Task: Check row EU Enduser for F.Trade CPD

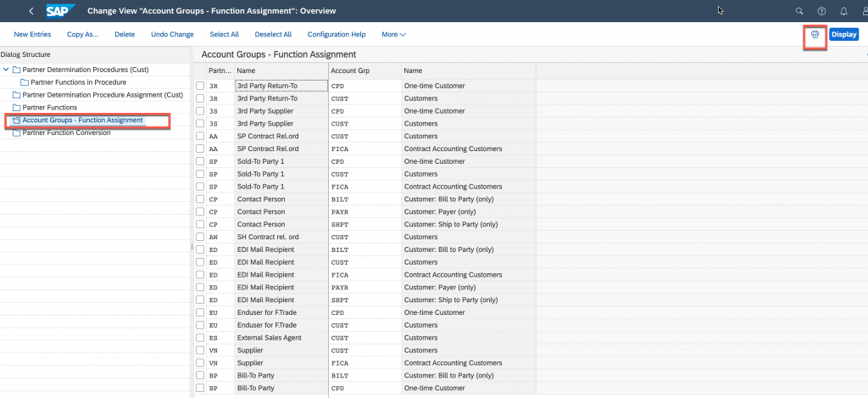Action: 200,312
